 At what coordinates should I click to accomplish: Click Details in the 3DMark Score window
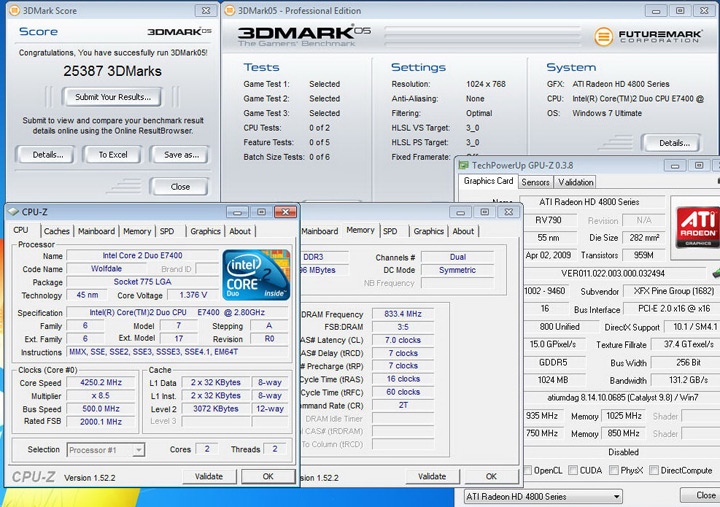click(48, 155)
